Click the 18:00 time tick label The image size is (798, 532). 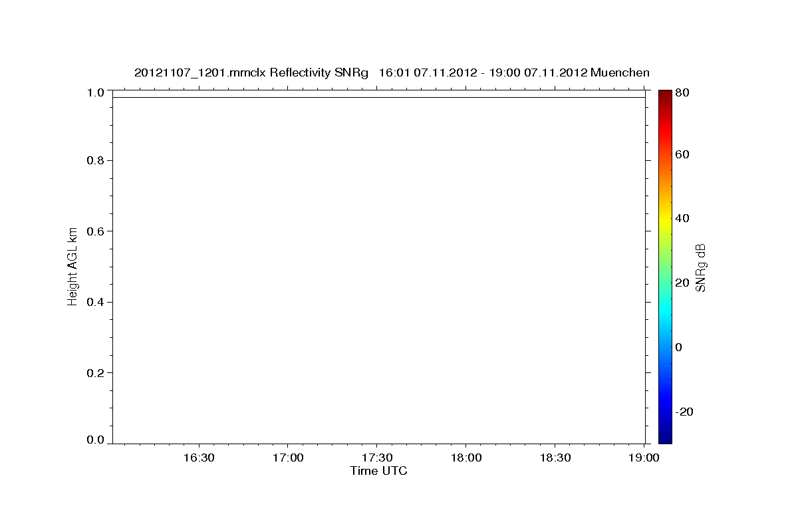(466, 458)
